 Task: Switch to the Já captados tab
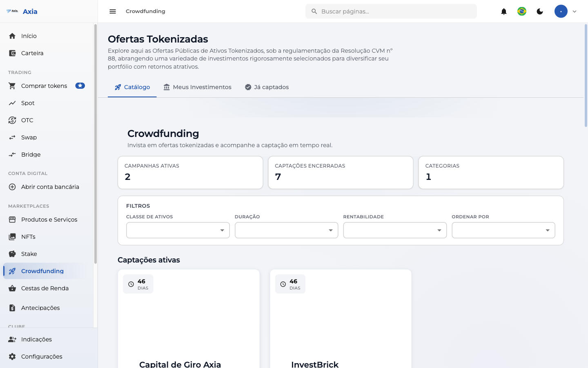coord(267,87)
